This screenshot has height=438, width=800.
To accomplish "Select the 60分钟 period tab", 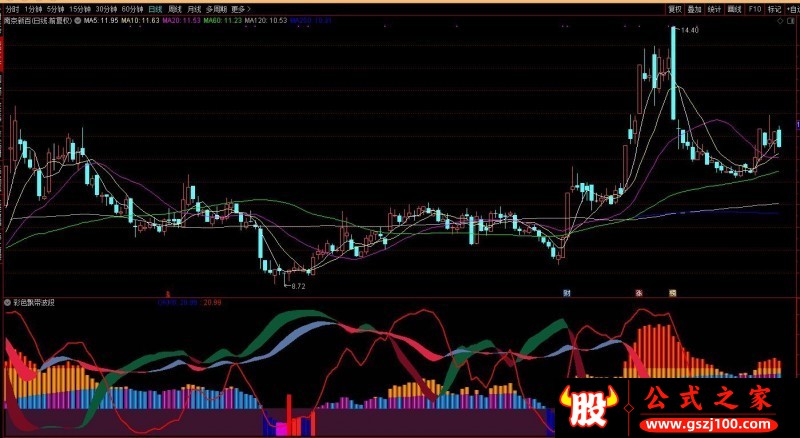I will [x=133, y=9].
